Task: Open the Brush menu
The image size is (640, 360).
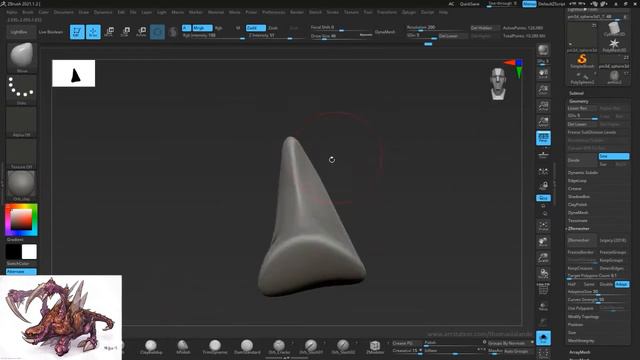Action: [28, 12]
